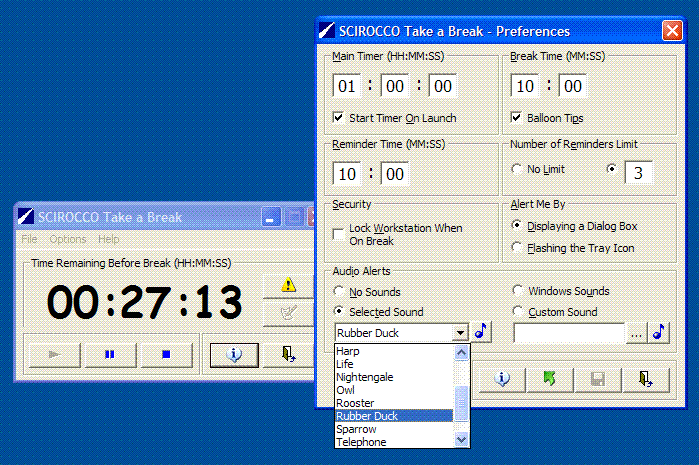This screenshot has height=465, width=699.
Task: Toggle Start Timer On Launch checkbox
Action: (338, 118)
